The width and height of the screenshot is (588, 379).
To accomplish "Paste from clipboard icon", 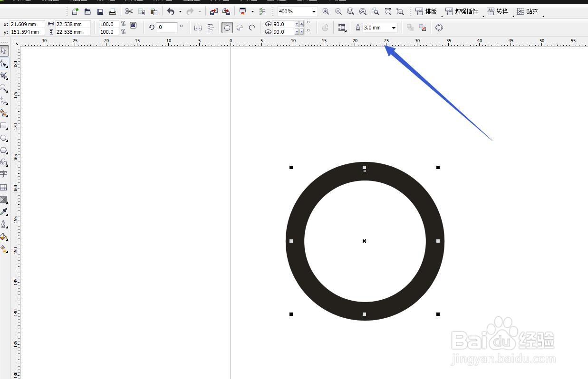I will [x=154, y=11].
